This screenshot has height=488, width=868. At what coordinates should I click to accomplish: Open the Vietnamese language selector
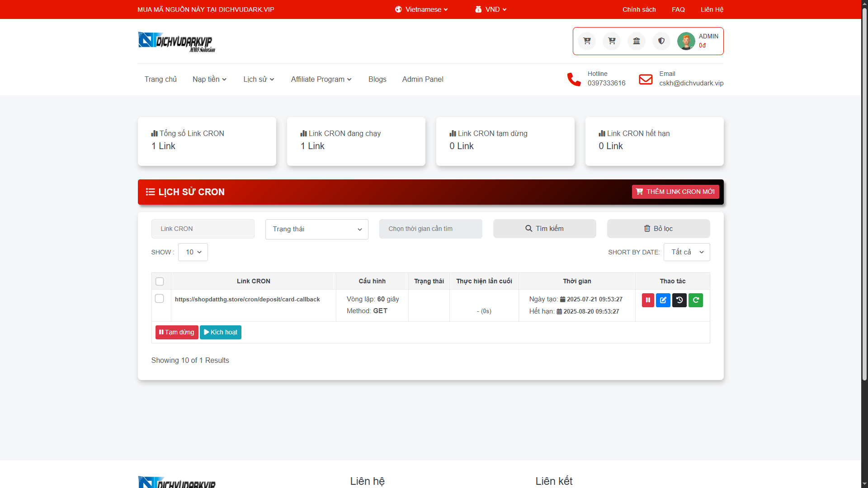[x=421, y=9]
